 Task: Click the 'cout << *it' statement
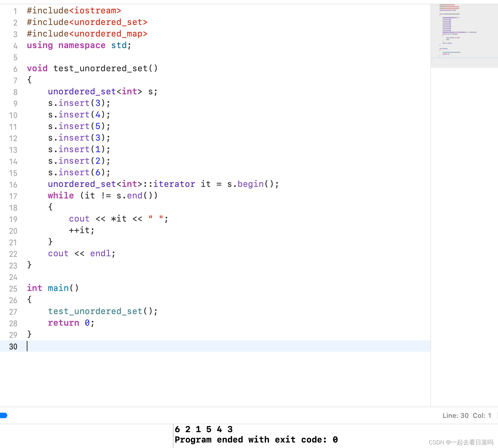coord(118,219)
